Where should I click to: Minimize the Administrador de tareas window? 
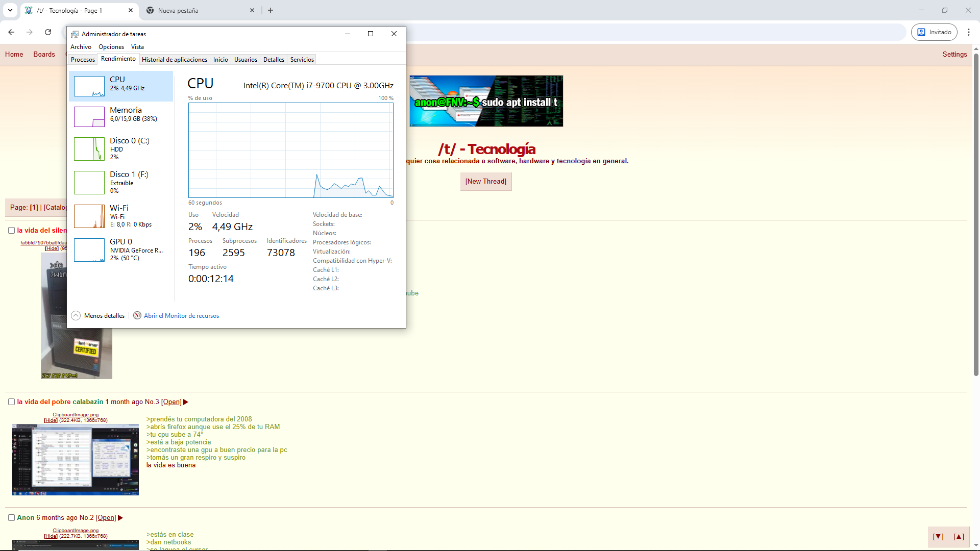click(x=348, y=34)
